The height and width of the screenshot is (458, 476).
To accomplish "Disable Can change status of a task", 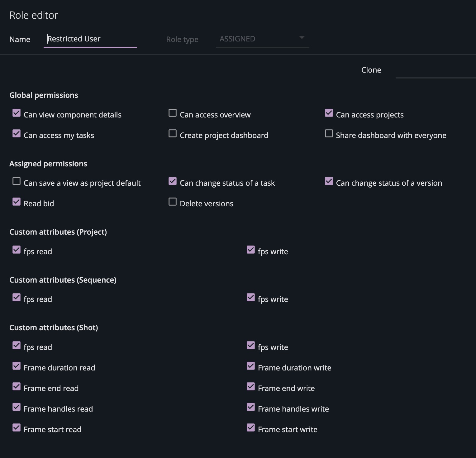I will [173, 181].
